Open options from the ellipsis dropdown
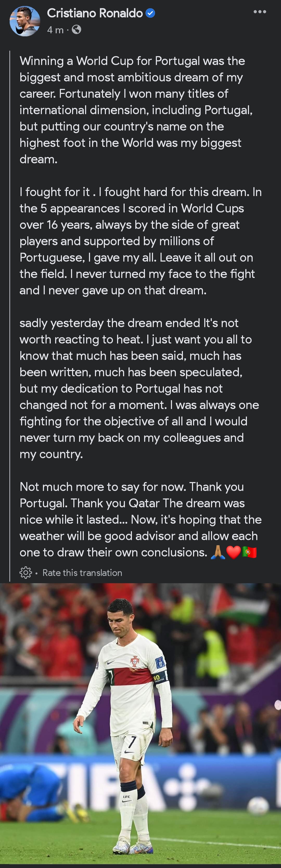 260,11
